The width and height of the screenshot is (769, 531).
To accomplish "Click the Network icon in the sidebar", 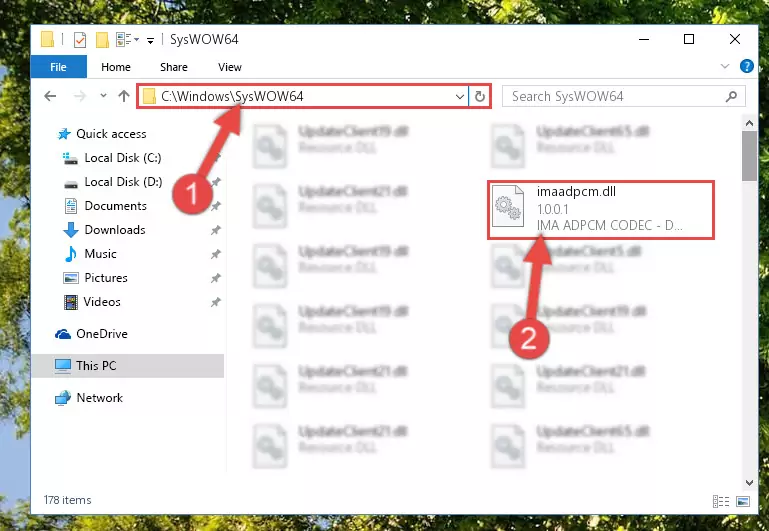I will (x=63, y=398).
